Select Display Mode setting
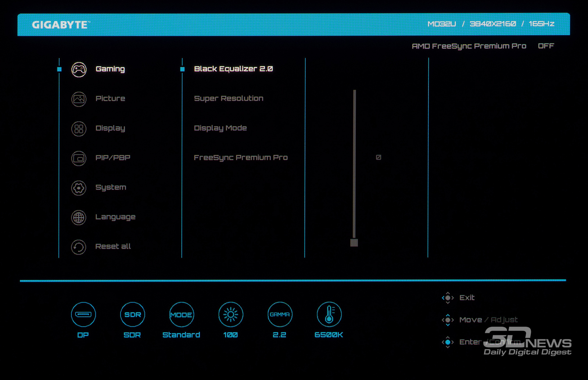The width and height of the screenshot is (588, 380). tap(220, 128)
